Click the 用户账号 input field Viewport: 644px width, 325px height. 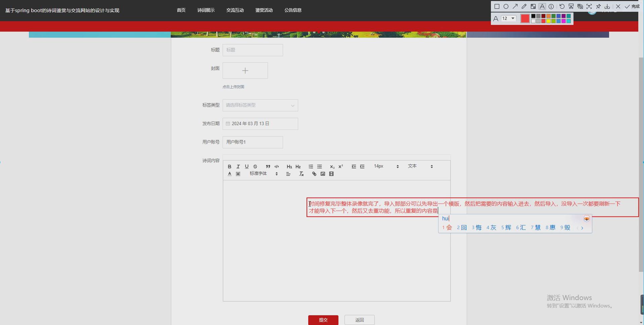point(253,142)
